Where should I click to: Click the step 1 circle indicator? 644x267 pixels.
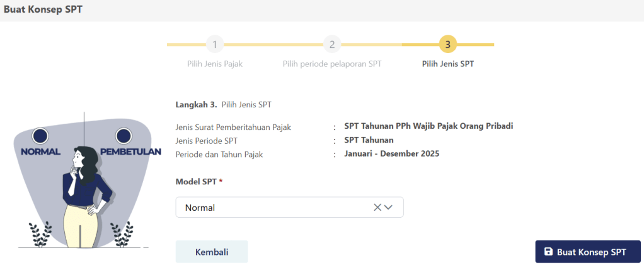(x=215, y=45)
